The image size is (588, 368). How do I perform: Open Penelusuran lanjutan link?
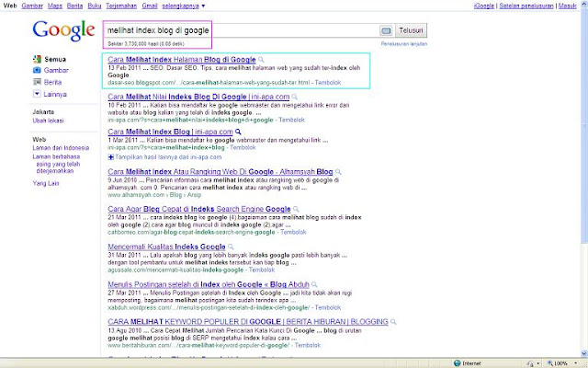pos(404,44)
